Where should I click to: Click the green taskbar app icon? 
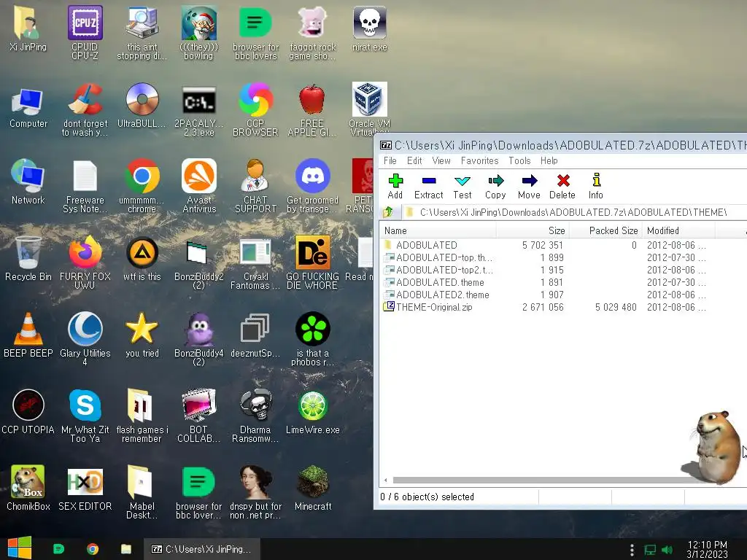58,549
